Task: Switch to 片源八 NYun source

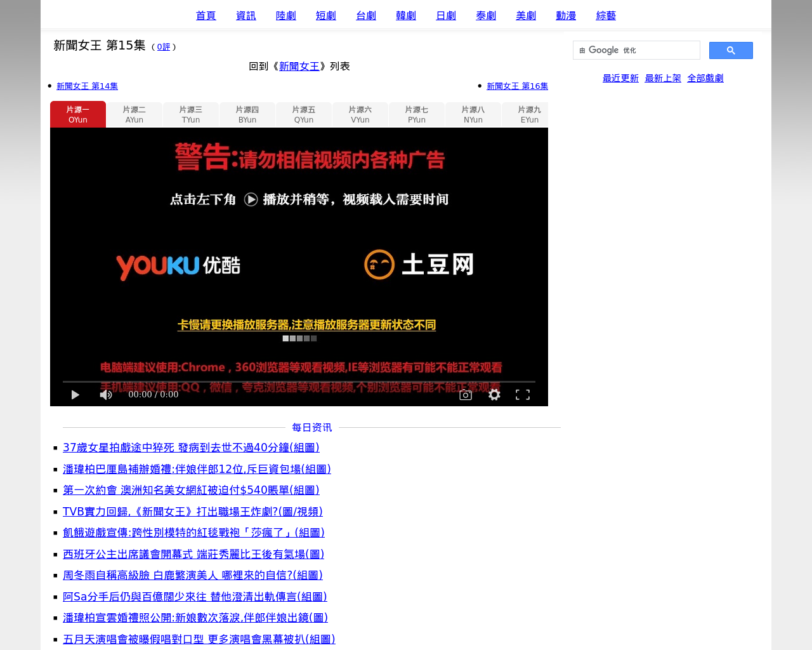Action: click(x=473, y=114)
